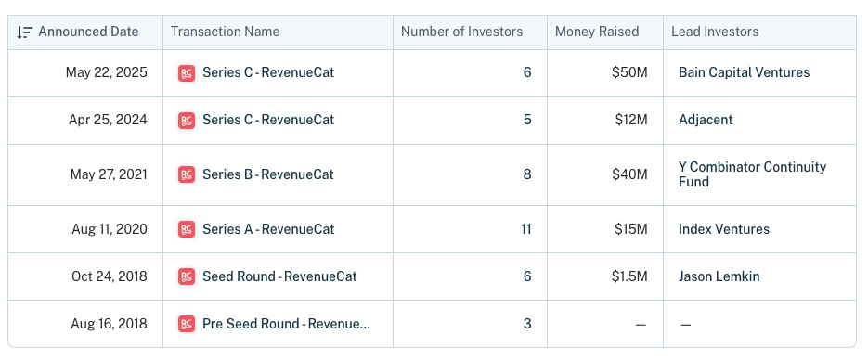Viewport: 868px width, 360px height.
Task: Click the Lead Investors column header
Action: [x=715, y=32]
